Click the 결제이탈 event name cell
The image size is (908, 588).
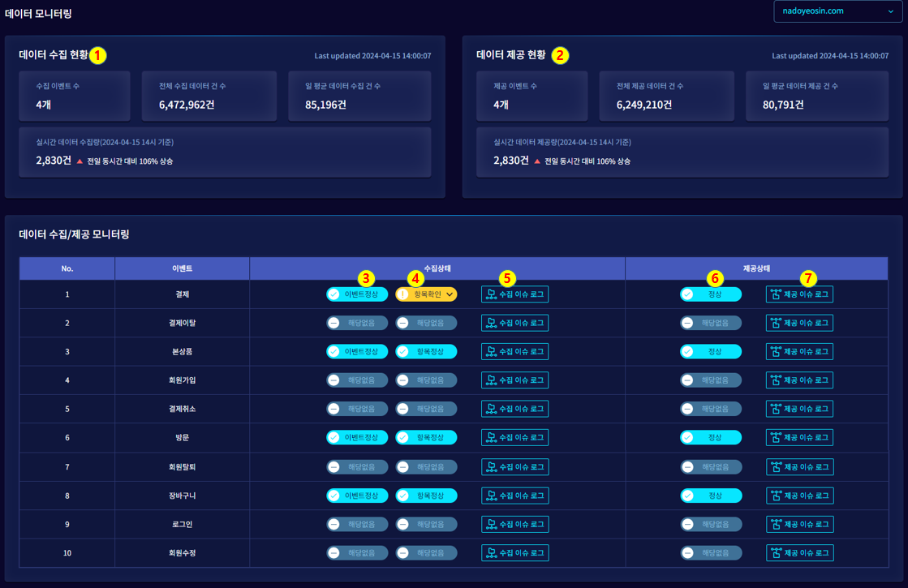[x=182, y=323]
